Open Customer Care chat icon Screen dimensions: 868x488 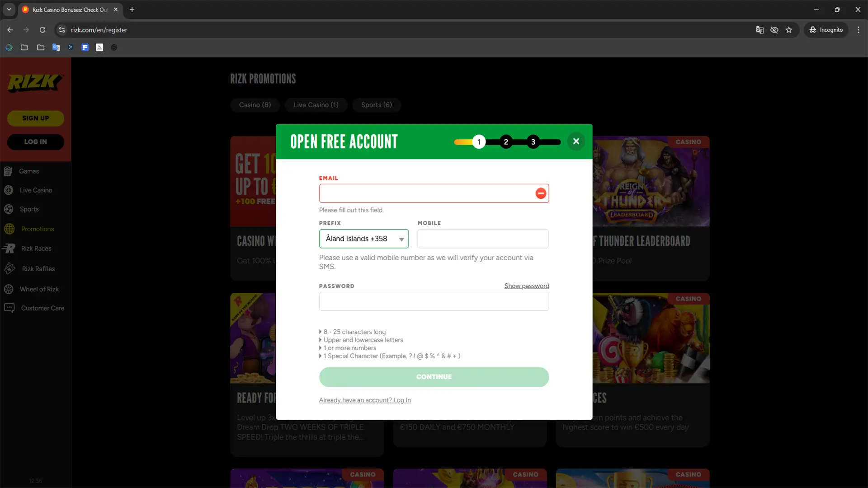pyautogui.click(x=9, y=308)
